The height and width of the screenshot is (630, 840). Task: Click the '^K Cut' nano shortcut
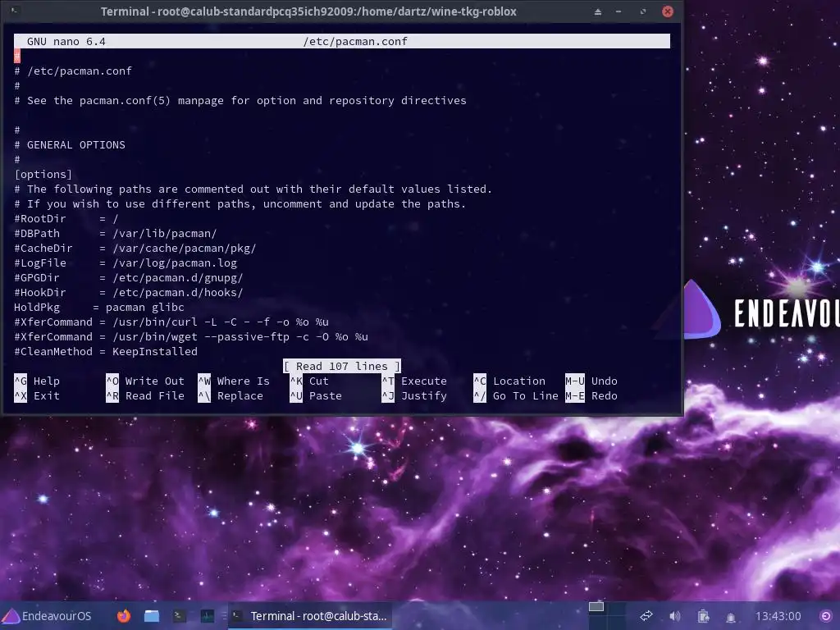point(309,381)
